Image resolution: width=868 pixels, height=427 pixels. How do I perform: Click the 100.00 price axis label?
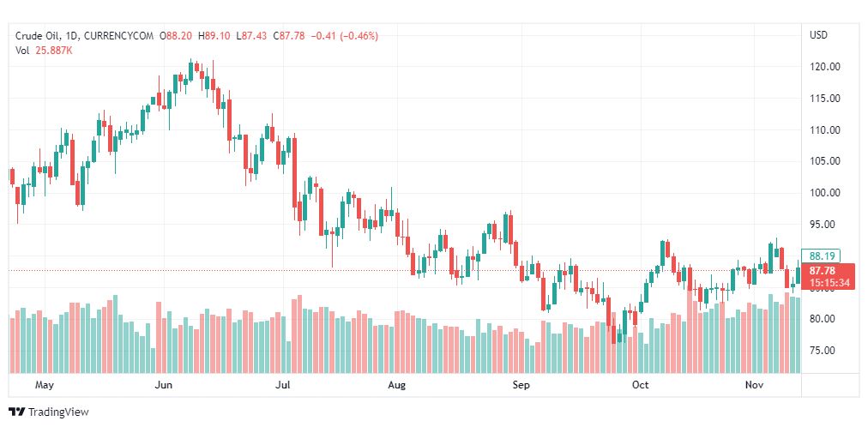pos(824,193)
